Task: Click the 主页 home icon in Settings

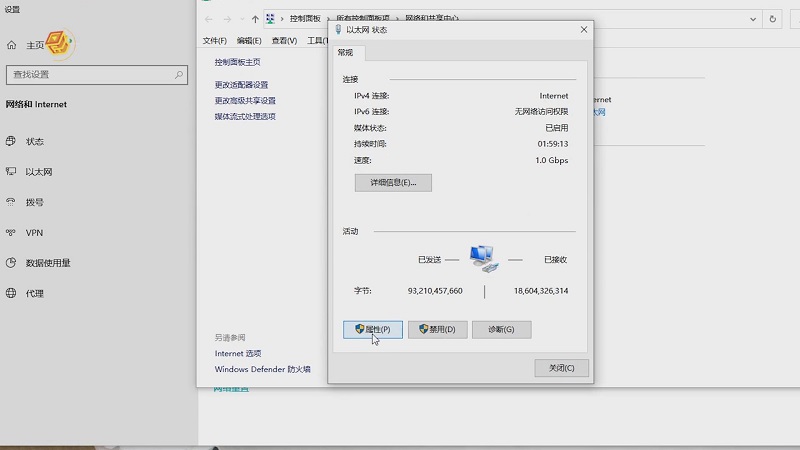Action: click(12, 45)
